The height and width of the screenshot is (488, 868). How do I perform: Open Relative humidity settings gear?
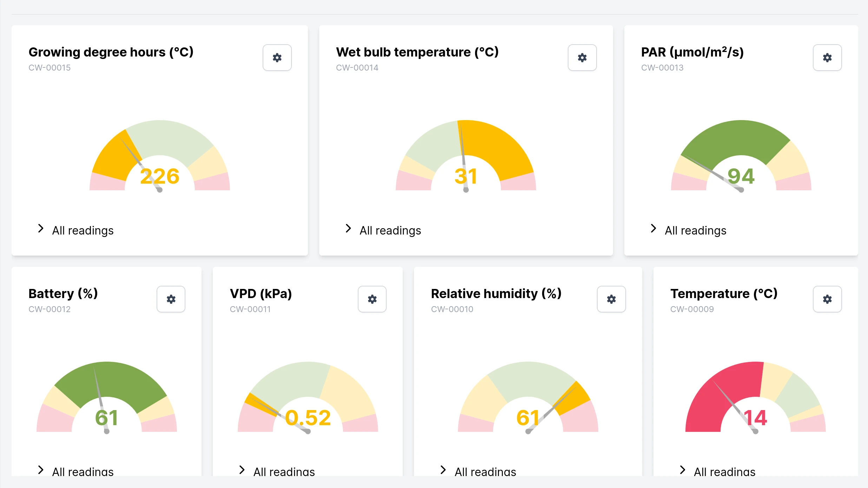[611, 299]
